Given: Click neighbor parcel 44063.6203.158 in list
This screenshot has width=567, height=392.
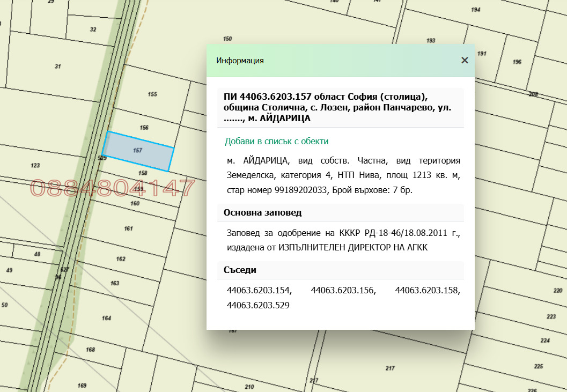Looking at the screenshot, I should [428, 290].
